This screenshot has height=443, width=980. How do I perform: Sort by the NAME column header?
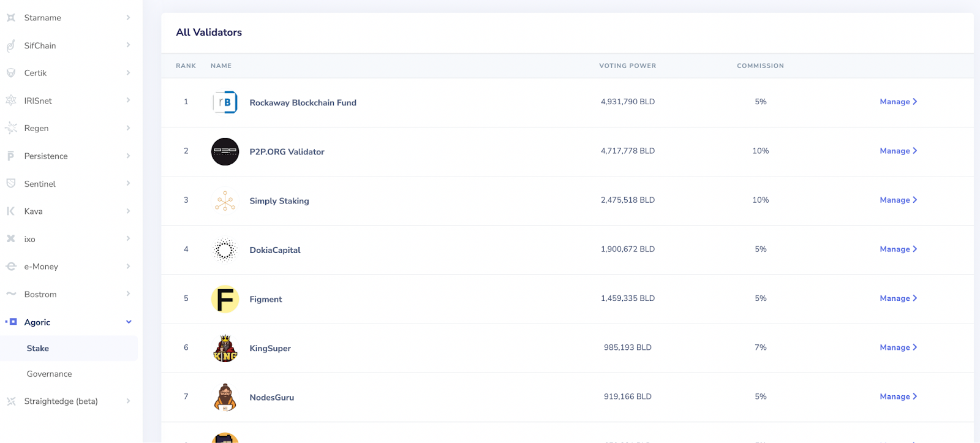[221, 66]
